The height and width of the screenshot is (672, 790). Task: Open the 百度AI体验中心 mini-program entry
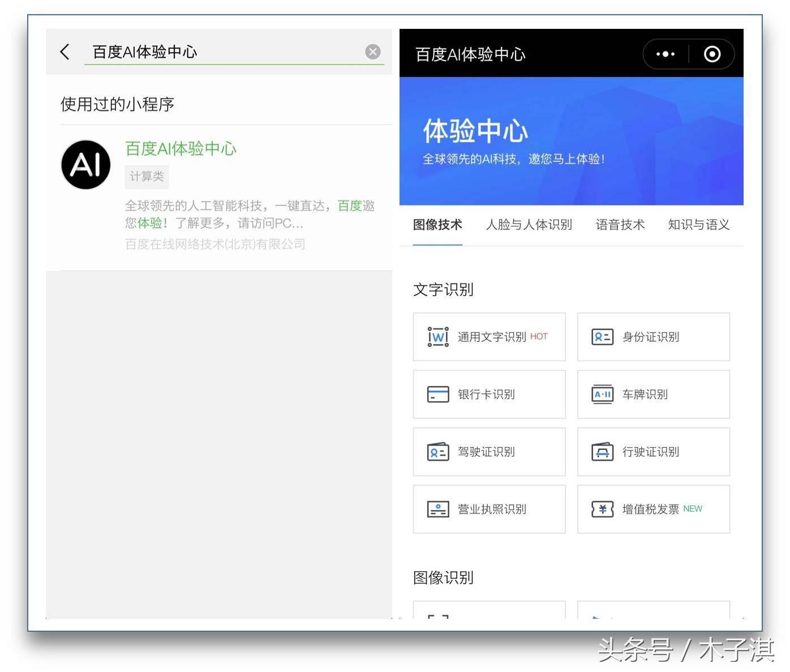pyautogui.click(x=181, y=148)
